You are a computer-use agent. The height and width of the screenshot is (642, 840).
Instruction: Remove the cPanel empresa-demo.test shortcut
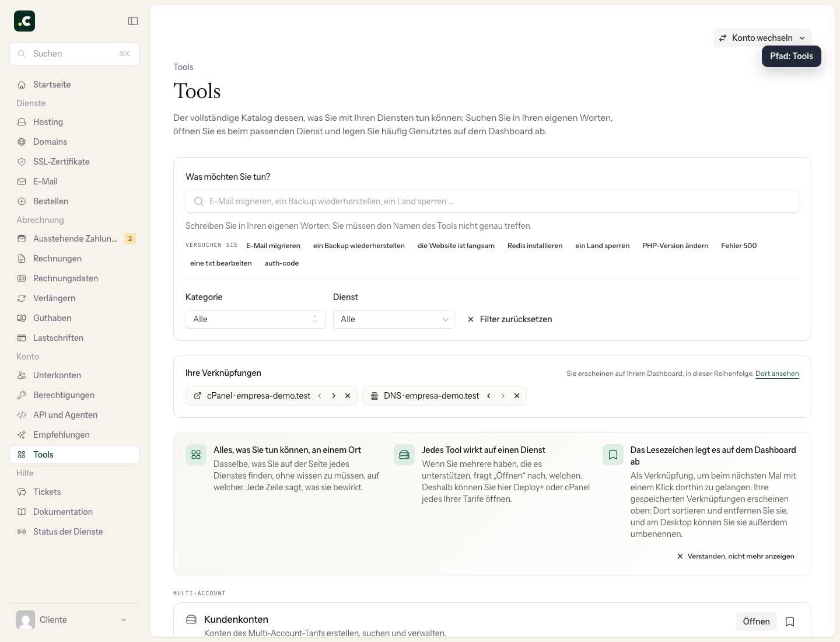coord(348,396)
